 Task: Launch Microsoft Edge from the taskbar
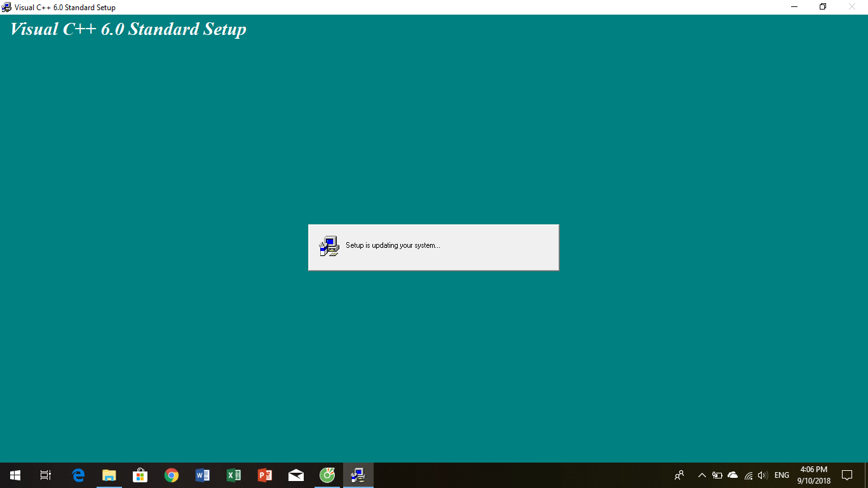pyautogui.click(x=78, y=475)
